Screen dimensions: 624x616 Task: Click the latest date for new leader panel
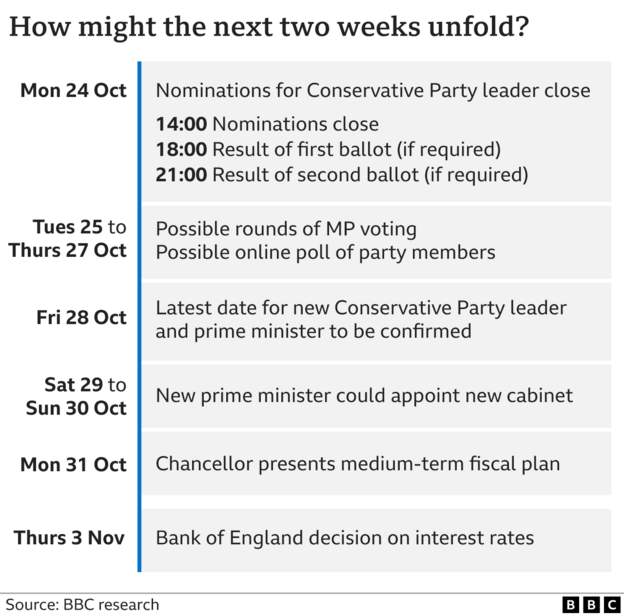tap(376, 322)
